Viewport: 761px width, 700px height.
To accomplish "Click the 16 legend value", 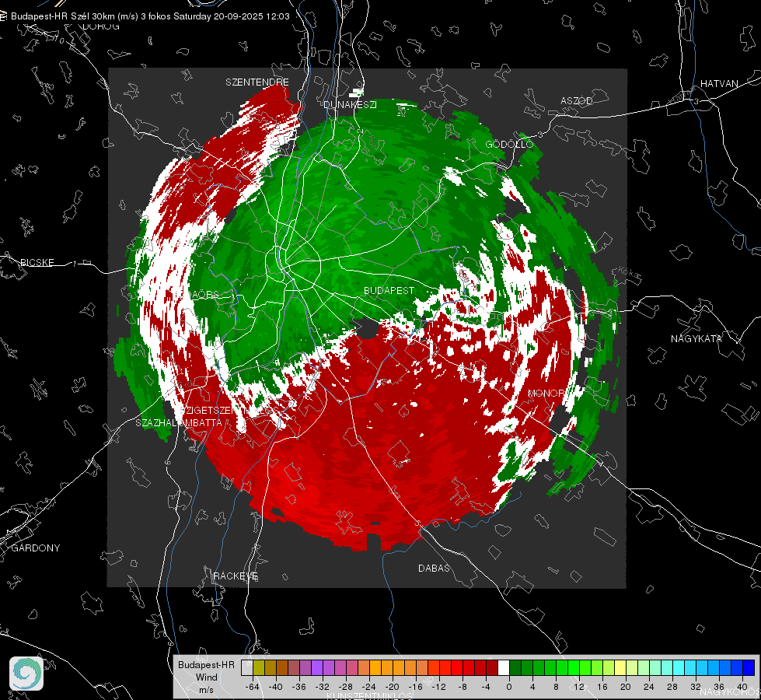I will coord(602,687).
